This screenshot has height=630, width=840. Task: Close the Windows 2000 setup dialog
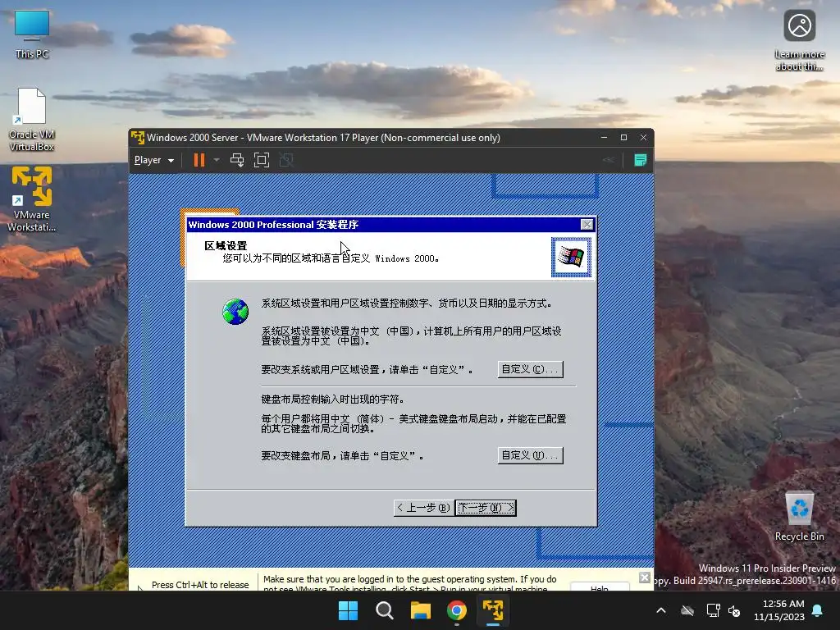[x=587, y=225]
